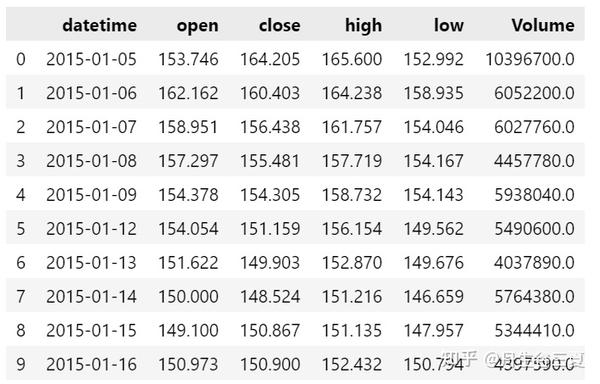Image resolution: width=600 pixels, height=384 pixels.
Task: Select the high value 152.432
Action: (352, 364)
